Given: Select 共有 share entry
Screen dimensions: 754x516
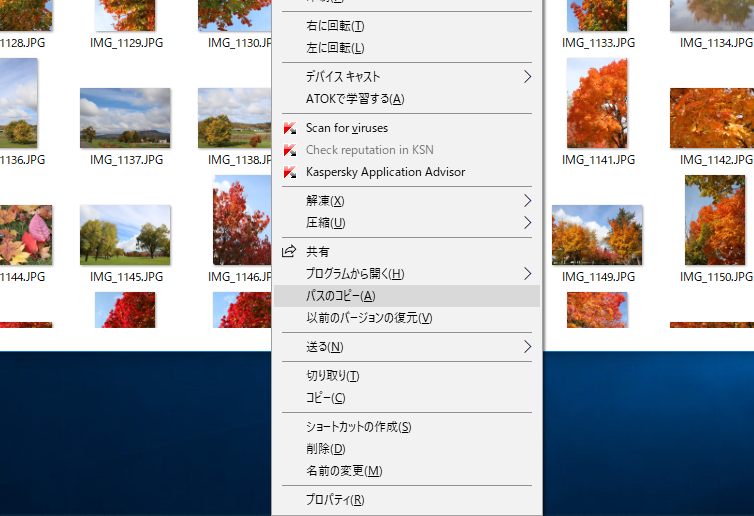Looking at the screenshot, I should click(x=407, y=252).
